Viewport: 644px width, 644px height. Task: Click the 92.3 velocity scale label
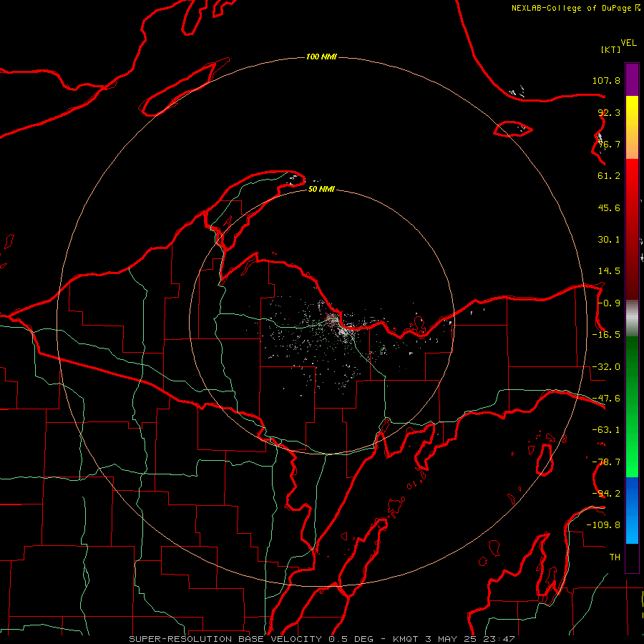pyautogui.click(x=609, y=112)
